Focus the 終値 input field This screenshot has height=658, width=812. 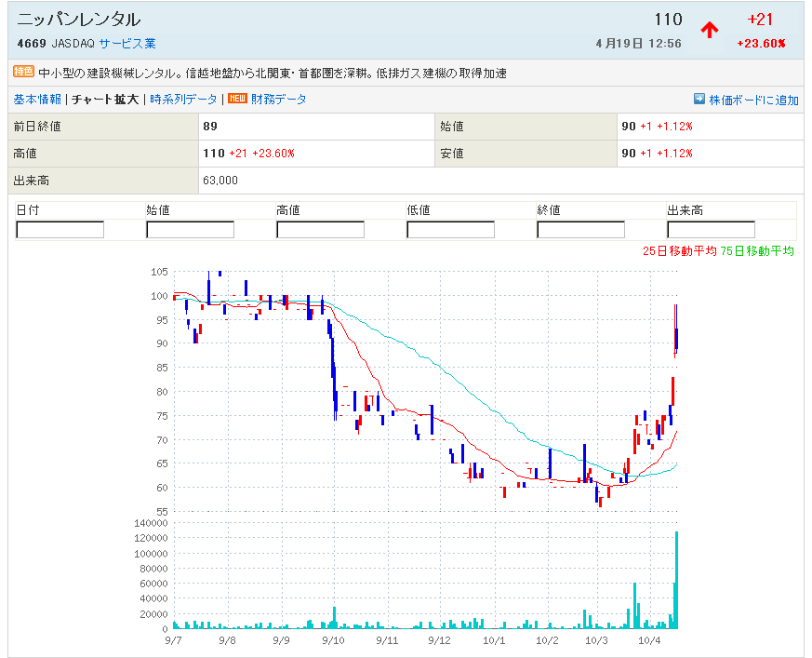tap(581, 230)
